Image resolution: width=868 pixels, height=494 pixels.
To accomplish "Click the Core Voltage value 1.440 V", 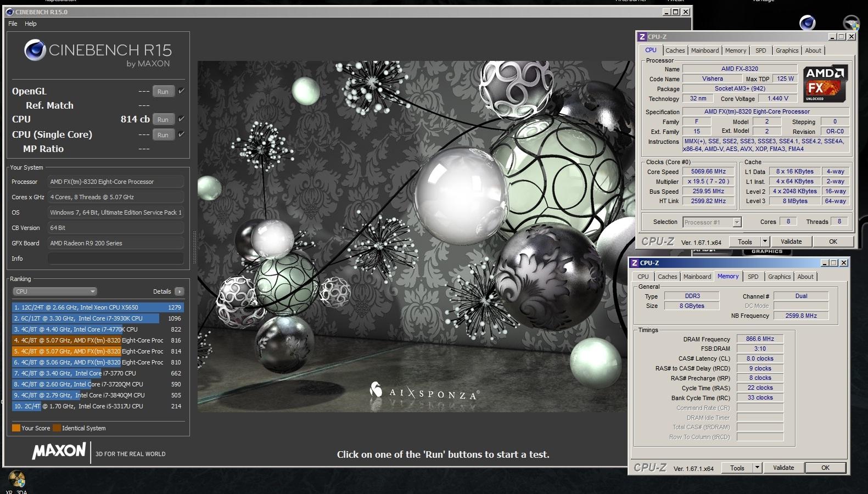I will pos(778,99).
